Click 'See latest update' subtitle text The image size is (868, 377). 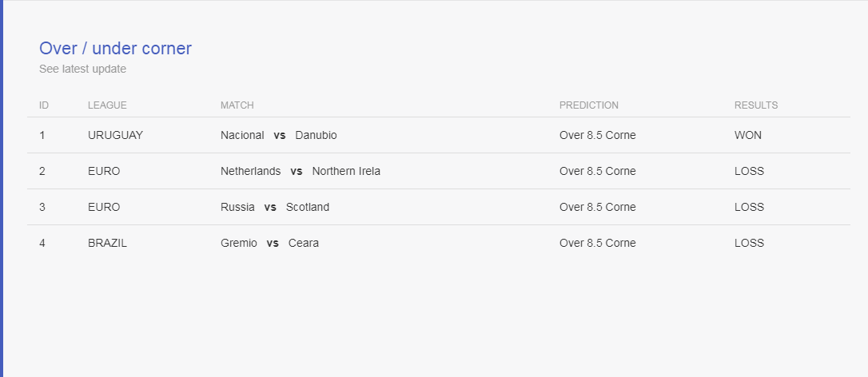(82, 69)
